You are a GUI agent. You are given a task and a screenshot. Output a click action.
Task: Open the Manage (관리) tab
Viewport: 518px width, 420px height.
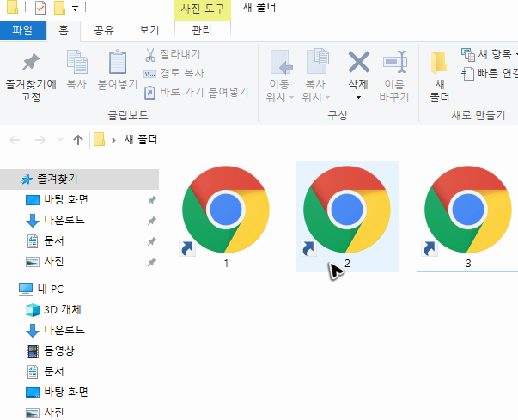[202, 31]
